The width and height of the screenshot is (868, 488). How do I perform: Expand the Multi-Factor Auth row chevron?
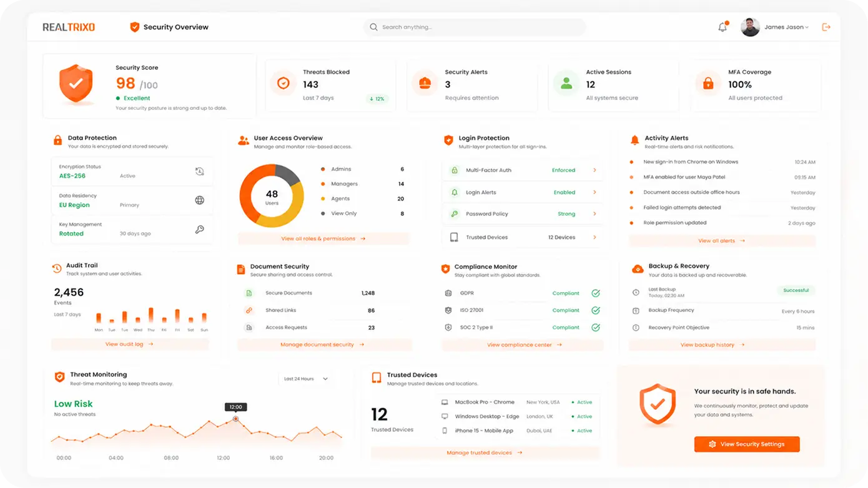594,170
